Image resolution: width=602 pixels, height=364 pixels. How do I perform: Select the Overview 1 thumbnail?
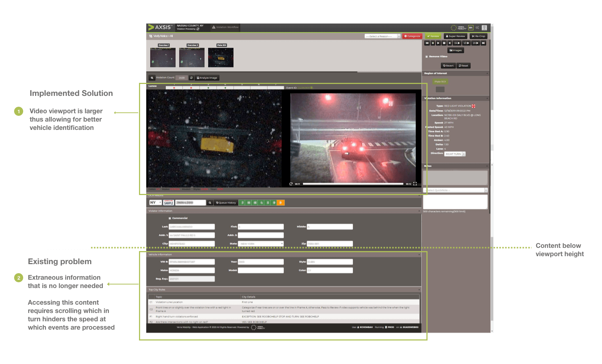click(x=163, y=57)
